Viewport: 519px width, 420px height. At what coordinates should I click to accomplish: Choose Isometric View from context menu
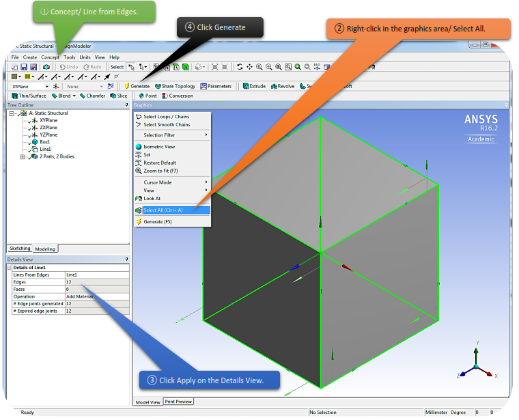tap(159, 147)
